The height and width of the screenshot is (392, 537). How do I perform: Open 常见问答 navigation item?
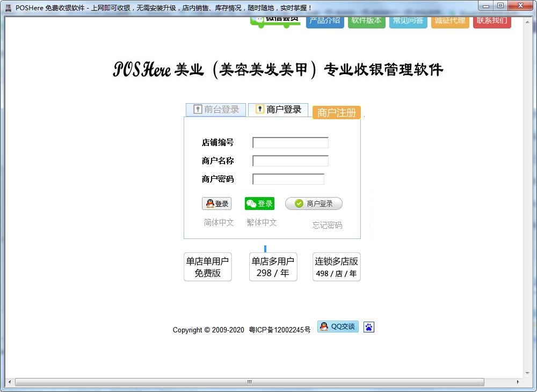tap(408, 21)
